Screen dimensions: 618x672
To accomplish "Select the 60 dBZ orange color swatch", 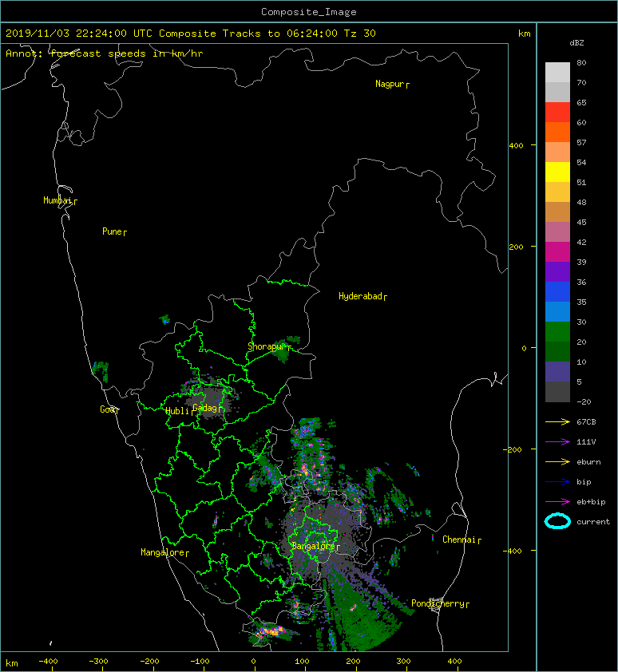I will (557, 132).
